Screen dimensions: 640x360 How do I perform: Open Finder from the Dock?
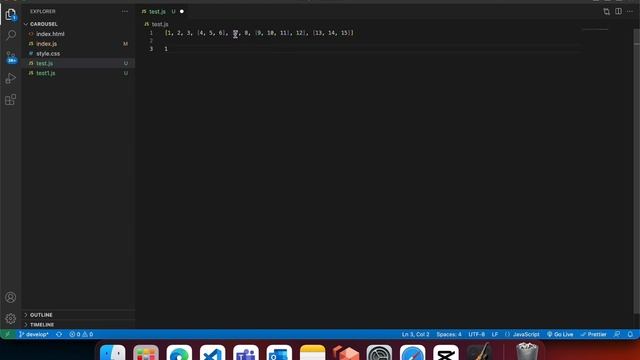click(x=113, y=353)
